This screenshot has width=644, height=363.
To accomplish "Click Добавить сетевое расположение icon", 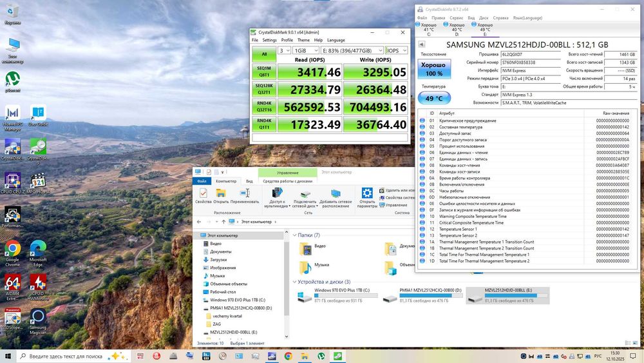I will (336, 198).
